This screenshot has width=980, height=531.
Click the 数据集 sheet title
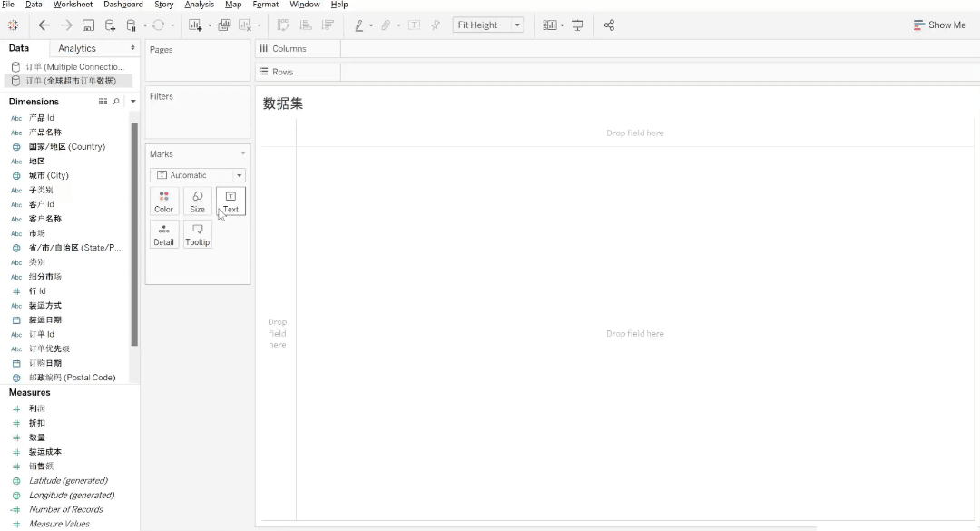[282, 103]
